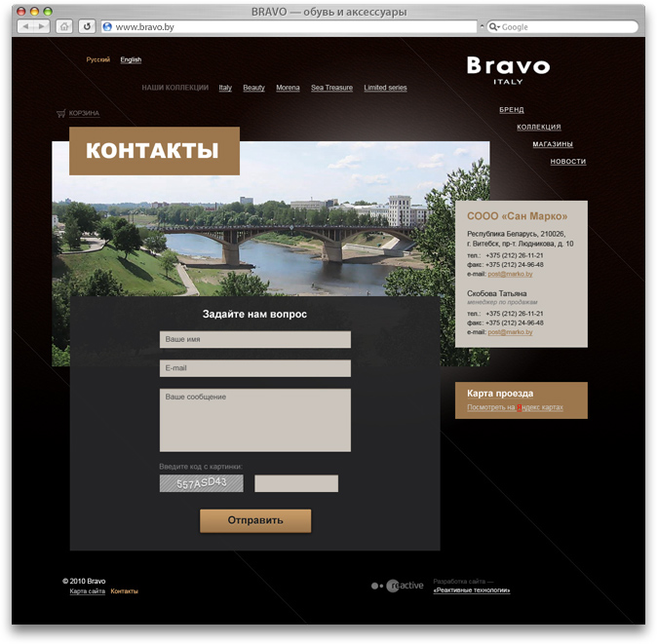Focus the Google search field
Viewport: 657px width, 644px height.
point(562,27)
